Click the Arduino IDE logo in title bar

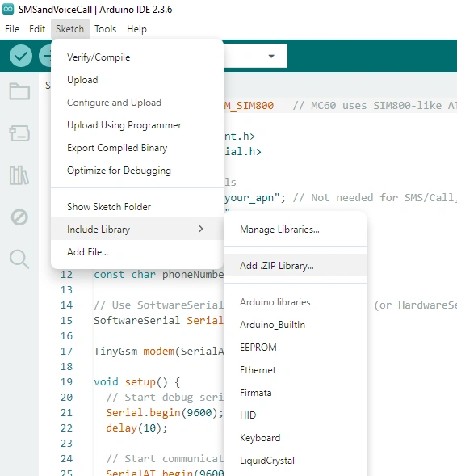click(8, 9)
